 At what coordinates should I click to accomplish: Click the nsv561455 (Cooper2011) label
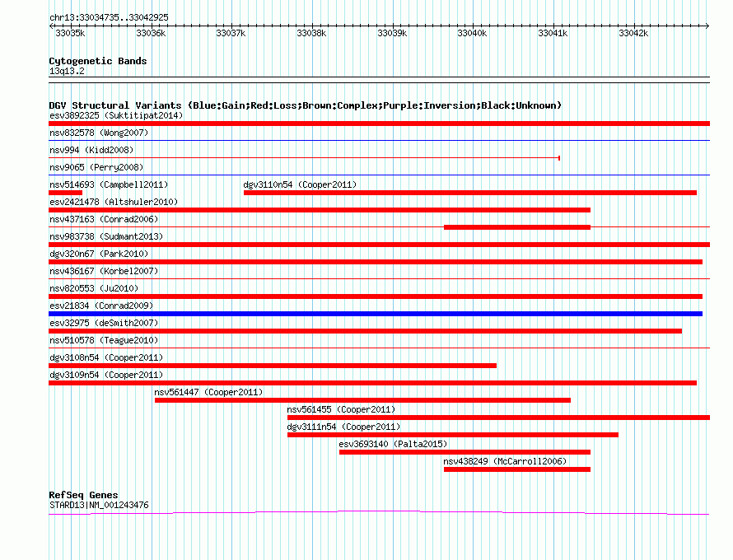[x=341, y=409]
